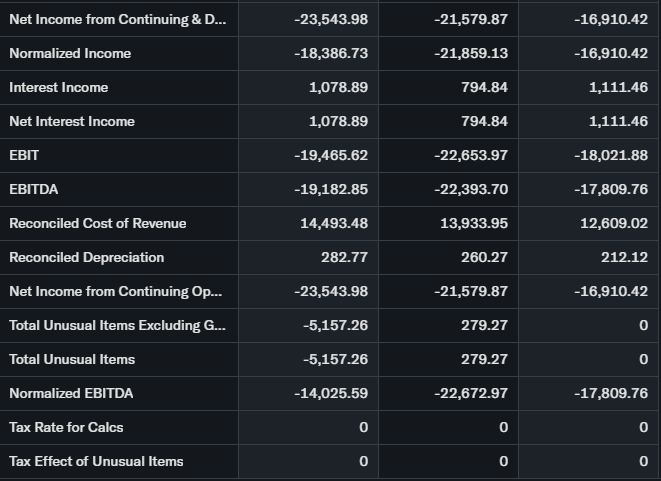Click the EBITDA row label
661x481 pixels.
[33, 189]
